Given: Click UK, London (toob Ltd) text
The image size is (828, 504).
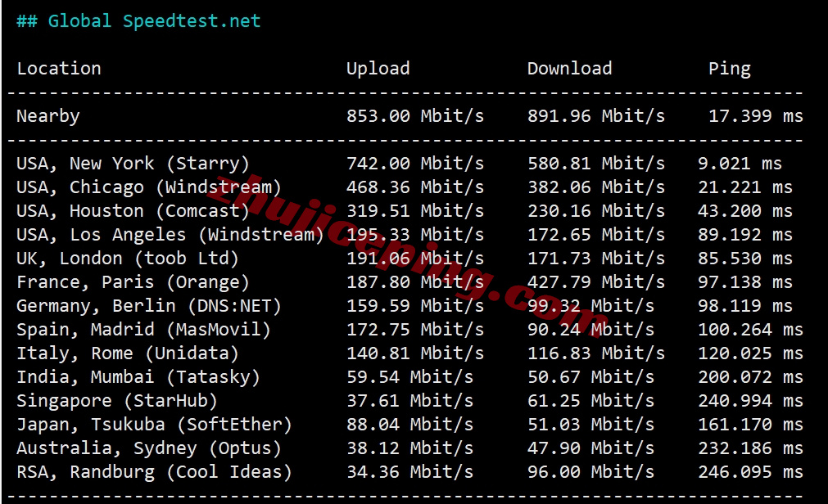Looking at the screenshot, I should (128, 259).
